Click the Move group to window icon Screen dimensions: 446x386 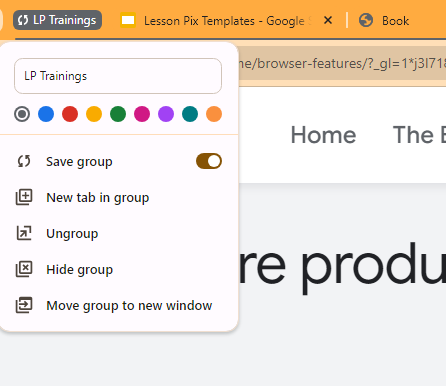pyautogui.click(x=24, y=305)
